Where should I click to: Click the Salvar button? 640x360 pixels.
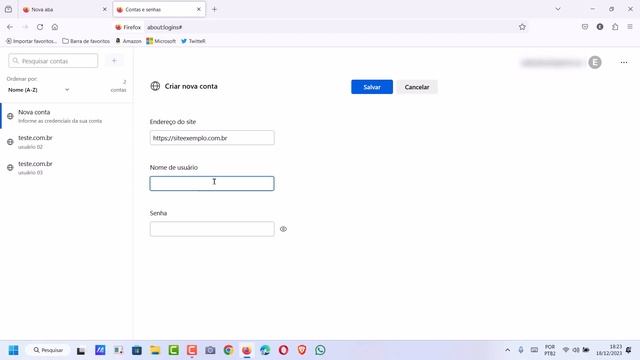(x=372, y=87)
